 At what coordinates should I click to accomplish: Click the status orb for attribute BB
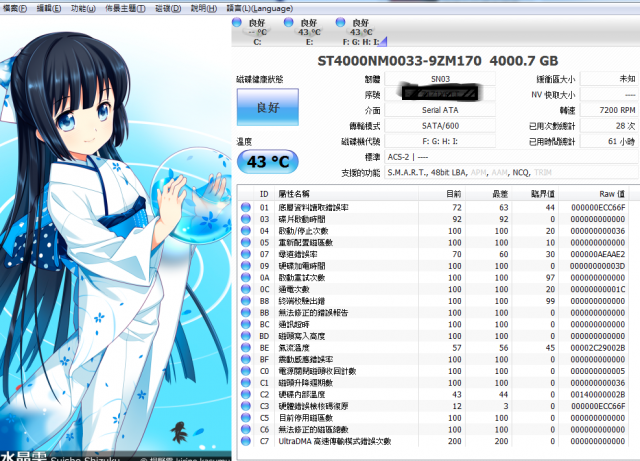(246, 312)
